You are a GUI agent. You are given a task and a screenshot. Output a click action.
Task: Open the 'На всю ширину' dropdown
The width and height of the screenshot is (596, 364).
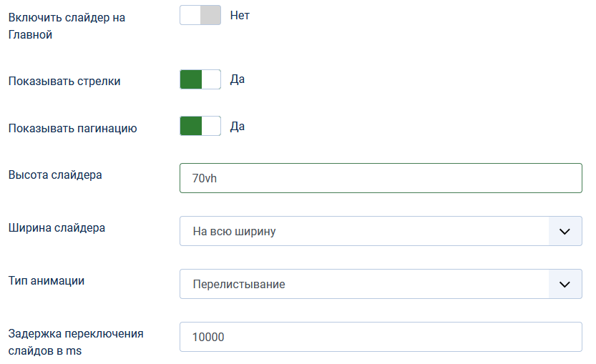click(363, 232)
